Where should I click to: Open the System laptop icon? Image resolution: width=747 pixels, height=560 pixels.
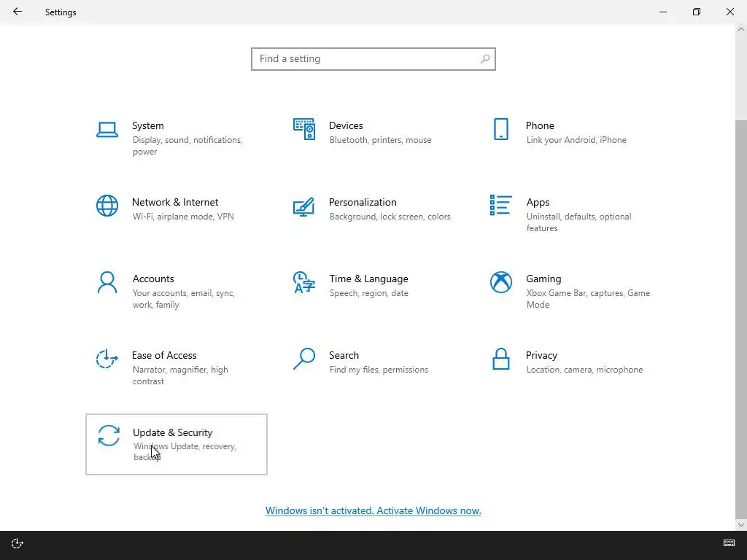[x=107, y=130]
